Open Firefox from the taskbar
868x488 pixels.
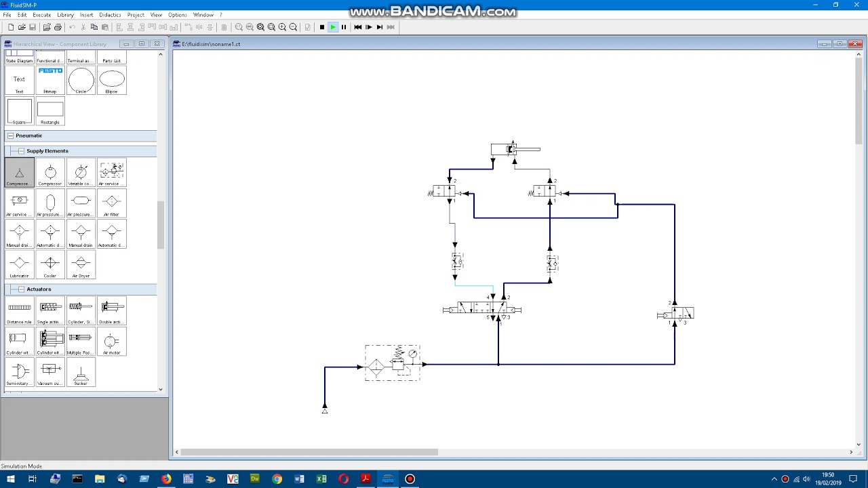(166, 479)
